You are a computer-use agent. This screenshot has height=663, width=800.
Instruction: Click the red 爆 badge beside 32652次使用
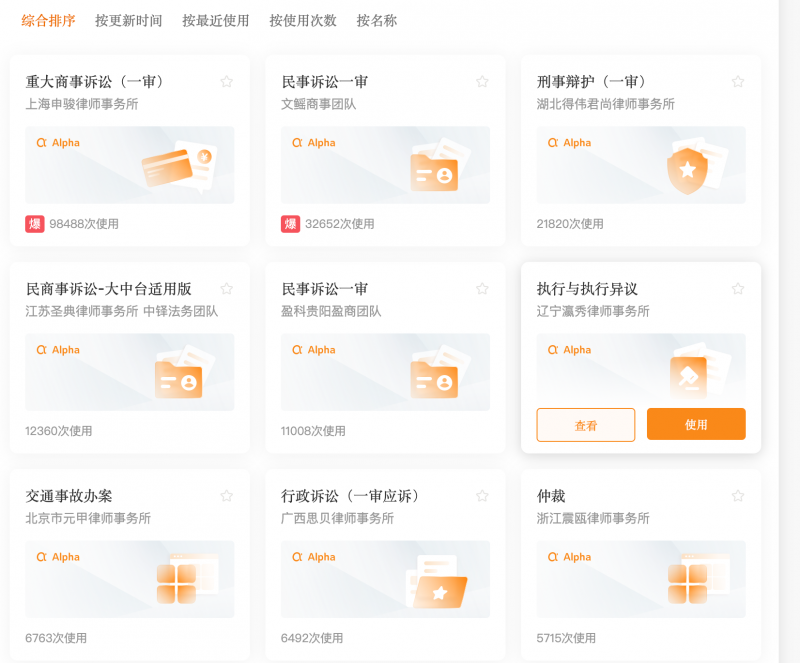point(290,224)
